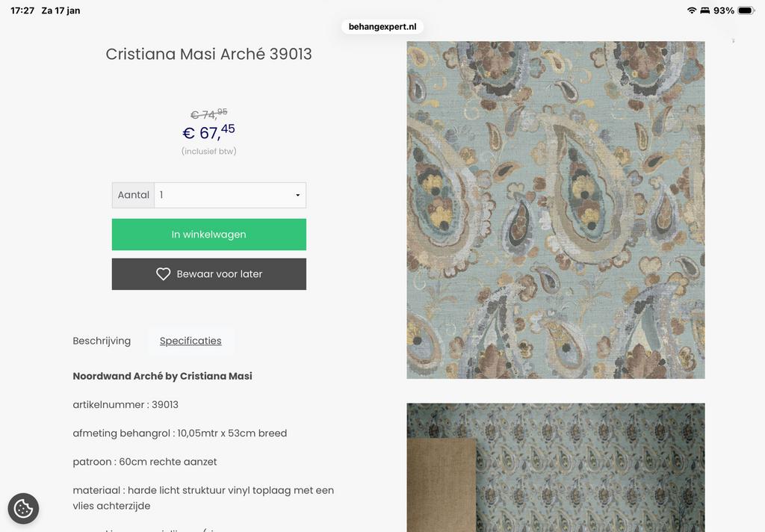The height and width of the screenshot is (532, 765).
Task: Open the room interior wallpaper photo
Action: 555,467
